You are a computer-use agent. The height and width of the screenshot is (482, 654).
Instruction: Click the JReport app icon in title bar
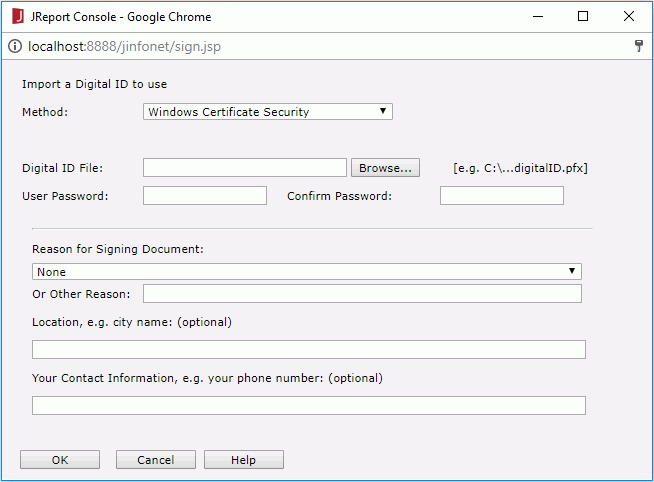(x=18, y=17)
